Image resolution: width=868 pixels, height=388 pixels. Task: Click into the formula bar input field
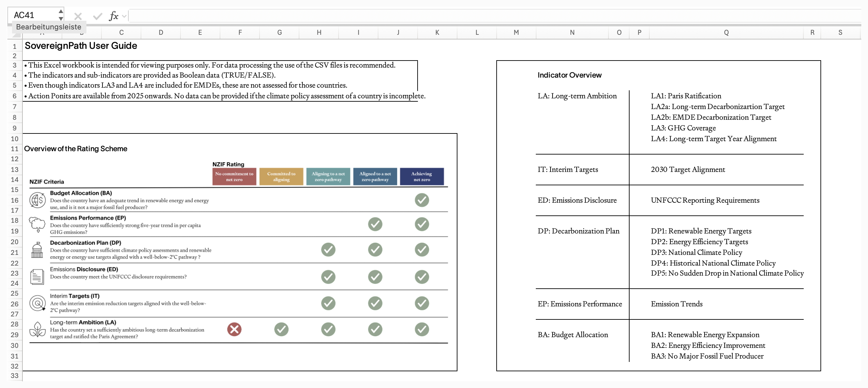click(x=494, y=16)
